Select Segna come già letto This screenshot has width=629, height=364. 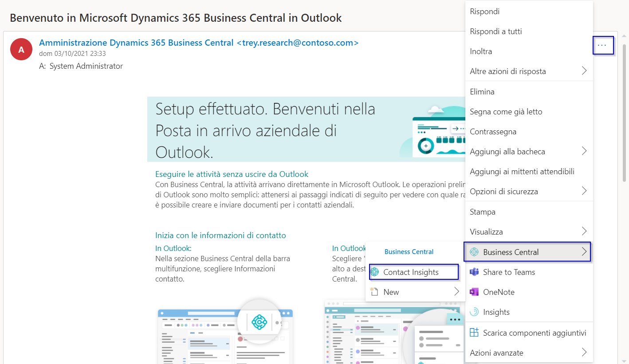[x=529, y=111]
